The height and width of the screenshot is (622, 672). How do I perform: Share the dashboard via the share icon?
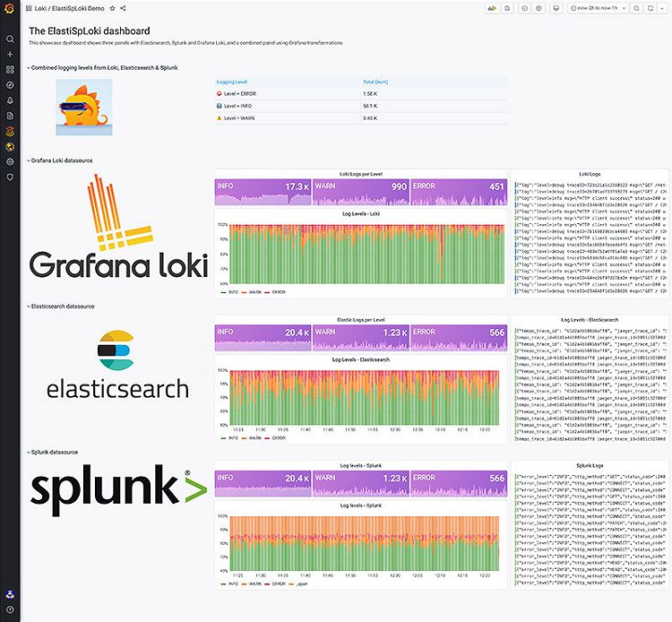pos(123,8)
